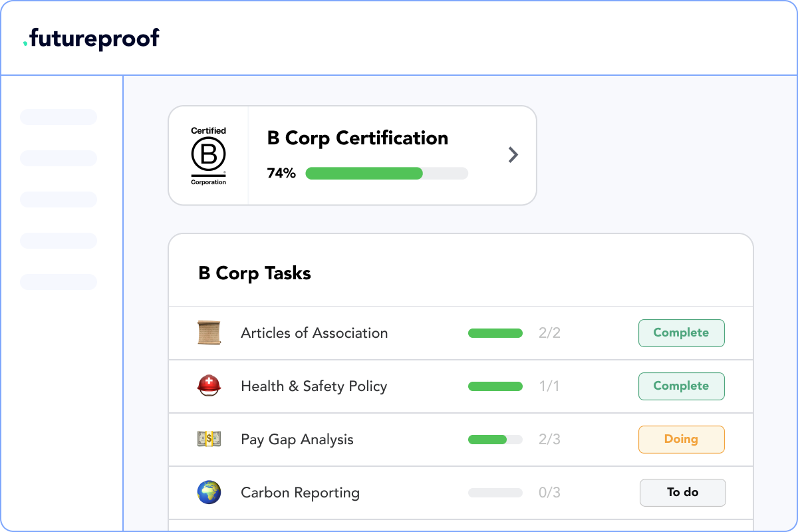Expand B Corp Certification with chevron arrow

coord(513,155)
